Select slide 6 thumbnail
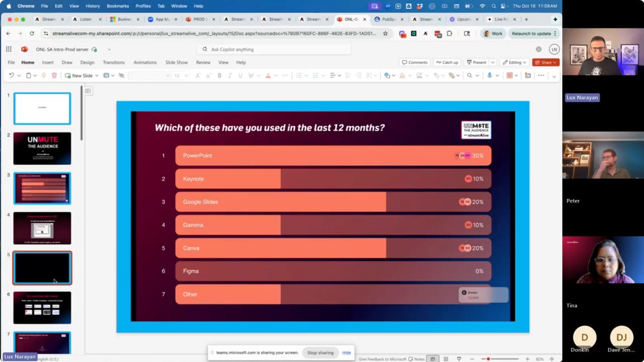The height and width of the screenshot is (362, 644). [x=42, y=307]
